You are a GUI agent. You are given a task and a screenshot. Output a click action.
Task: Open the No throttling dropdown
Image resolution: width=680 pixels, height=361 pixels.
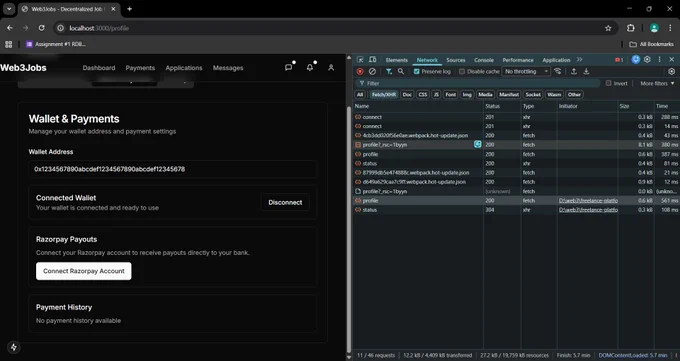tap(526, 72)
